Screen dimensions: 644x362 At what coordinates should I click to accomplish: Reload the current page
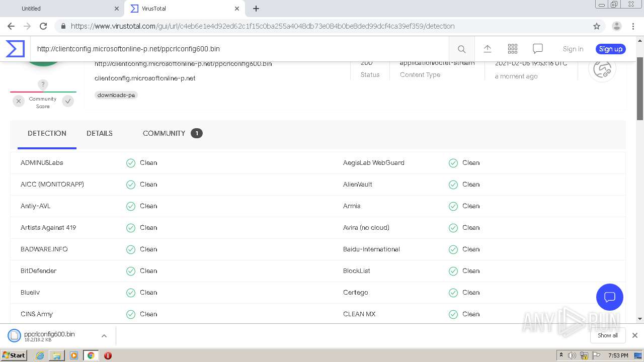point(43,26)
